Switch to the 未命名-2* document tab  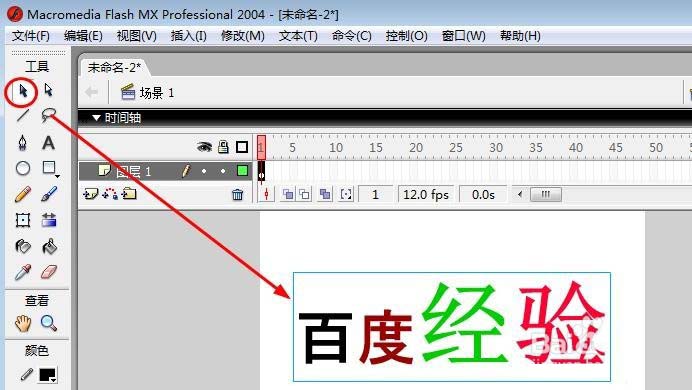[114, 68]
